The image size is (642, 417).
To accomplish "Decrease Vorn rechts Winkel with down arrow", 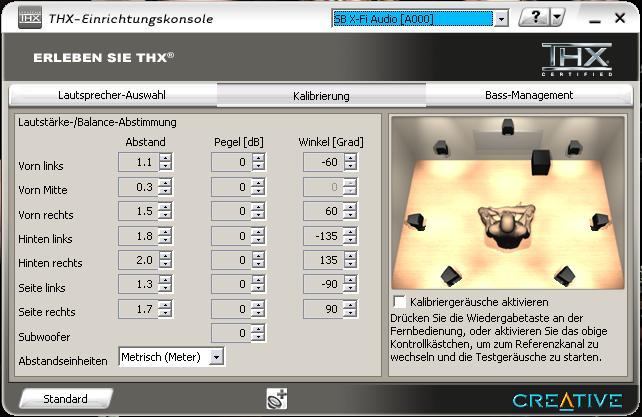I will tap(350, 216).
